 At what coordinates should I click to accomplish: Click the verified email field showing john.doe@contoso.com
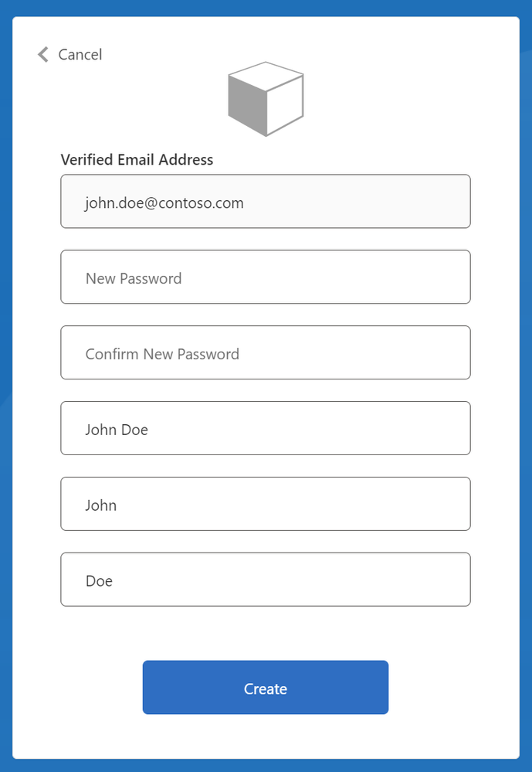click(266, 202)
